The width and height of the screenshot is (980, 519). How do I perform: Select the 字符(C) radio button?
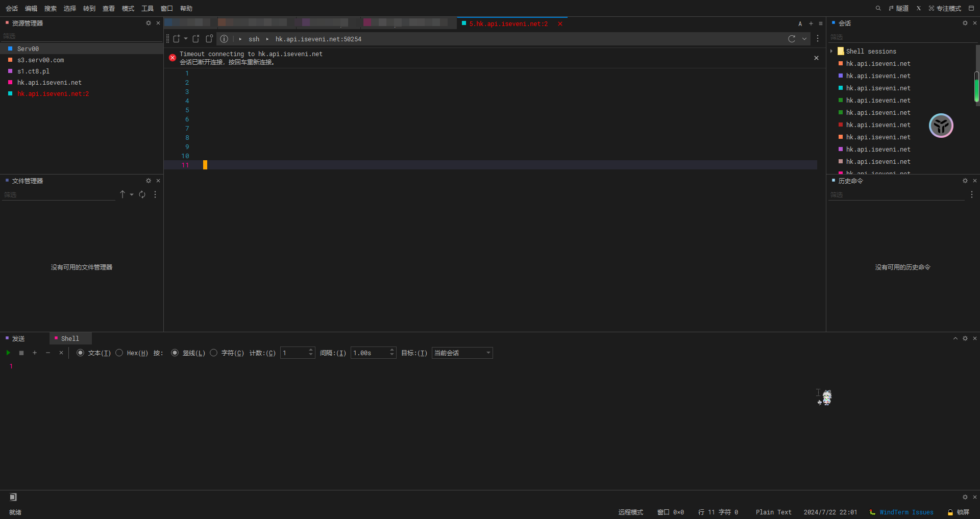pos(214,353)
